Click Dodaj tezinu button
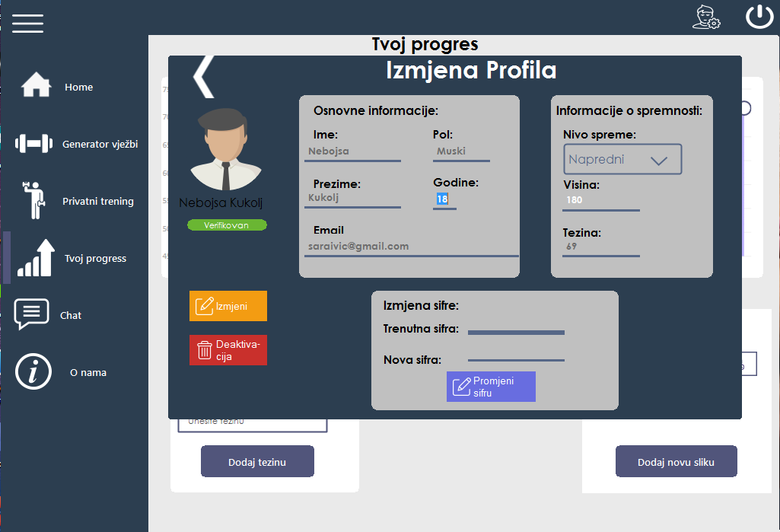Screen dimensions: 780x532 pos(257,461)
